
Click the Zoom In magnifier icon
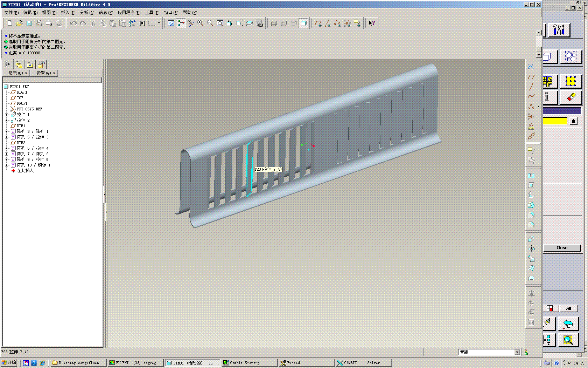tap(200, 23)
